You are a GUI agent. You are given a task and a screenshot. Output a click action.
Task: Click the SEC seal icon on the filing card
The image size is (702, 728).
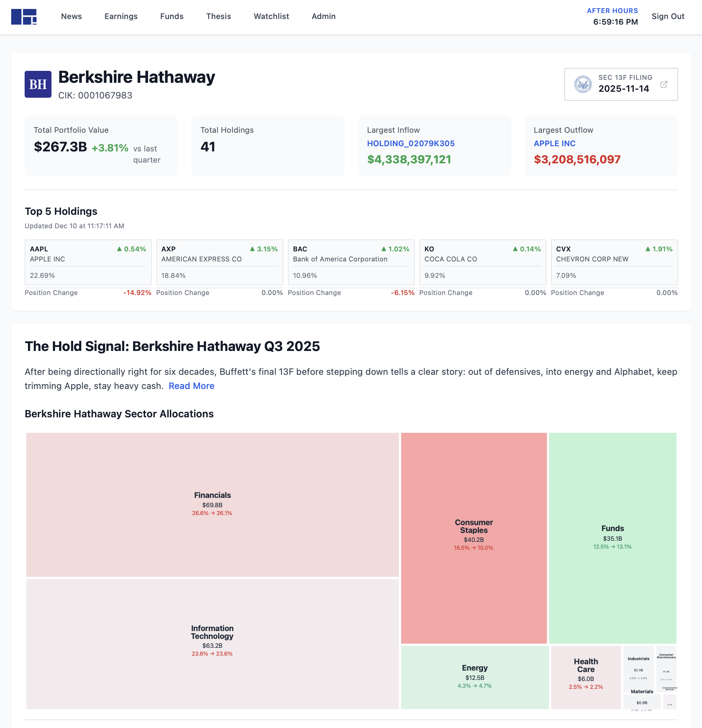tap(583, 84)
